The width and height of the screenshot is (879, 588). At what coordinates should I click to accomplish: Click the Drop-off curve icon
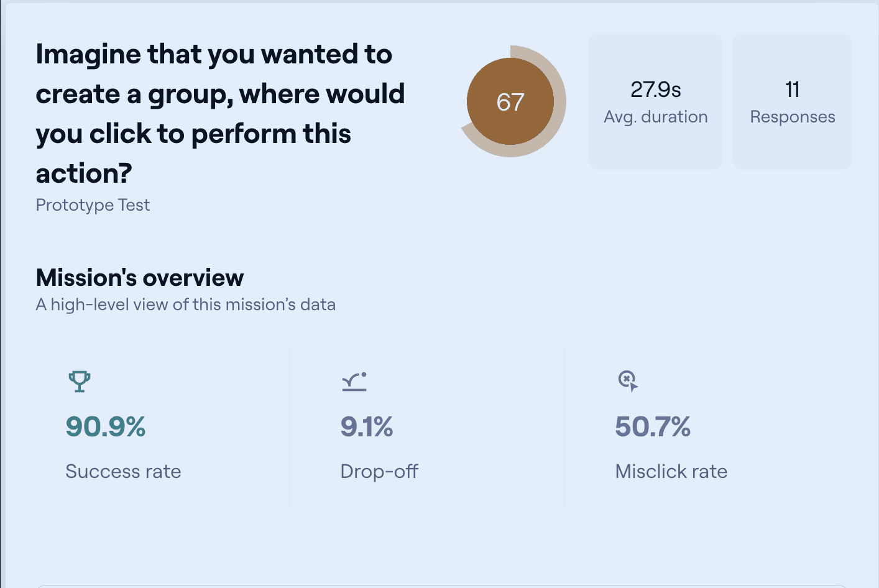(x=354, y=381)
